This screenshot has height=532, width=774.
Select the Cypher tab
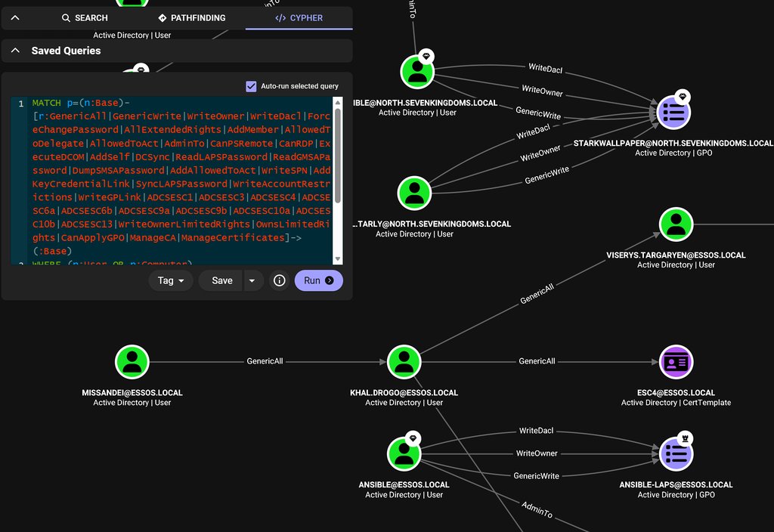299,18
